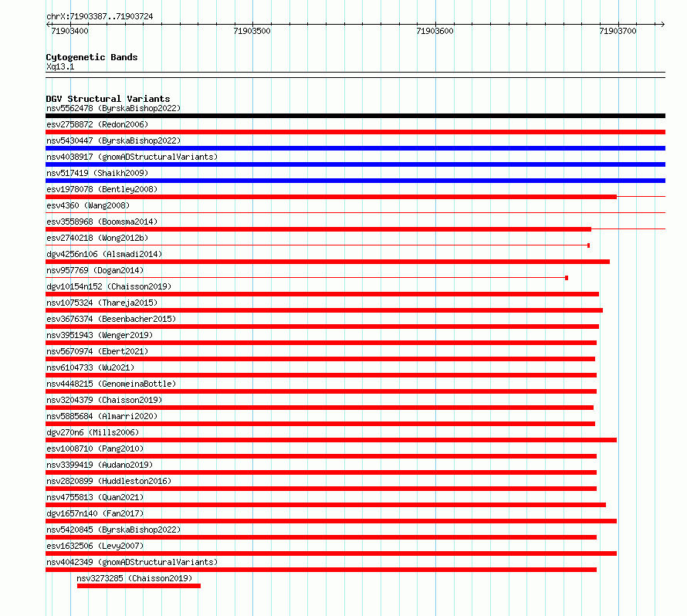Select the nsv4755813 (Quan2021) label
Viewport: 687px width, 616px height.
coord(95,497)
